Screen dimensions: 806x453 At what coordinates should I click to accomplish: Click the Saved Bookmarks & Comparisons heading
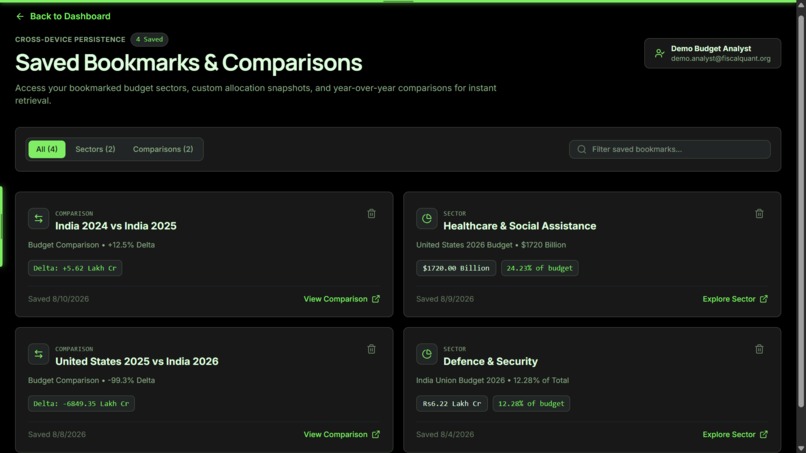click(189, 63)
